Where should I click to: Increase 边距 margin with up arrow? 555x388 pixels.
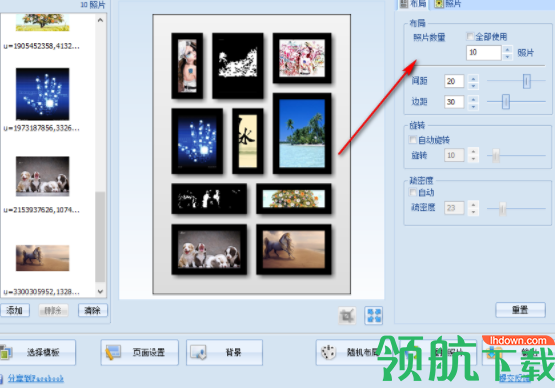pos(473,99)
